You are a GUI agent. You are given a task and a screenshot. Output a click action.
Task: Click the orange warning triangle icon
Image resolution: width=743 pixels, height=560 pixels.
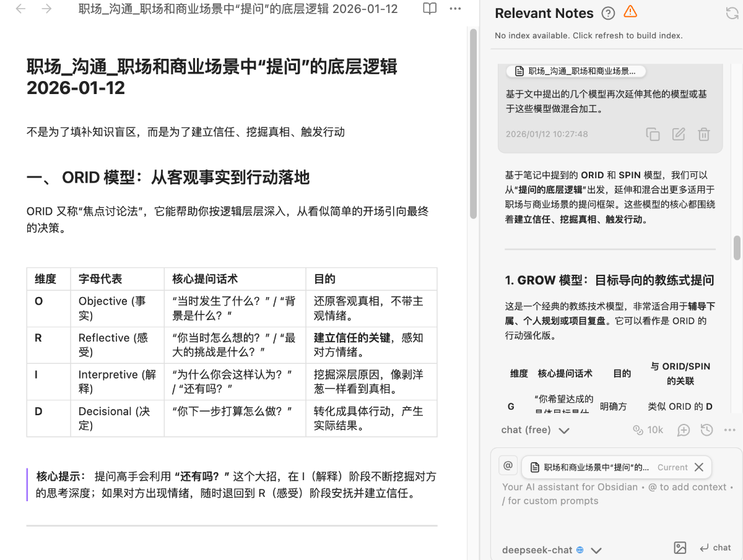click(630, 12)
